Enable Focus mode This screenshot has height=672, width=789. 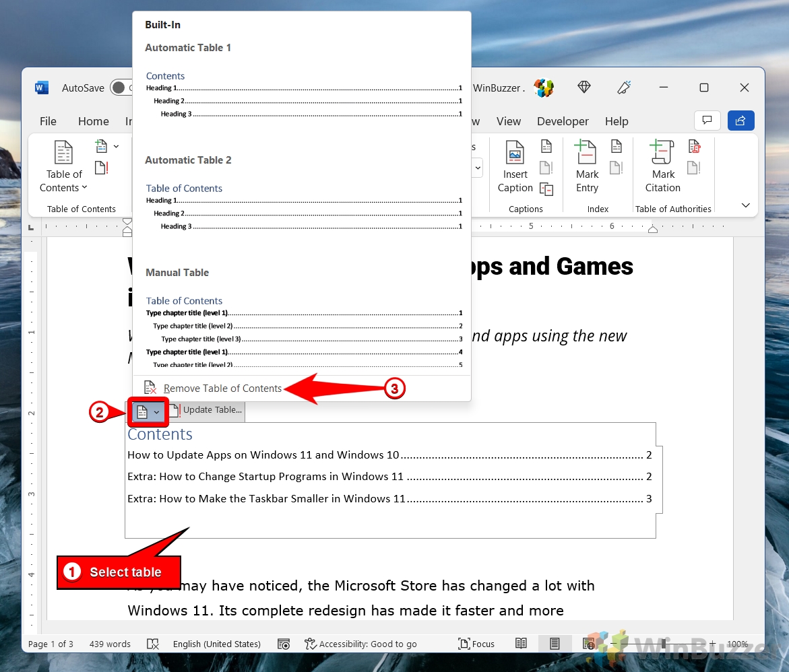click(x=476, y=644)
